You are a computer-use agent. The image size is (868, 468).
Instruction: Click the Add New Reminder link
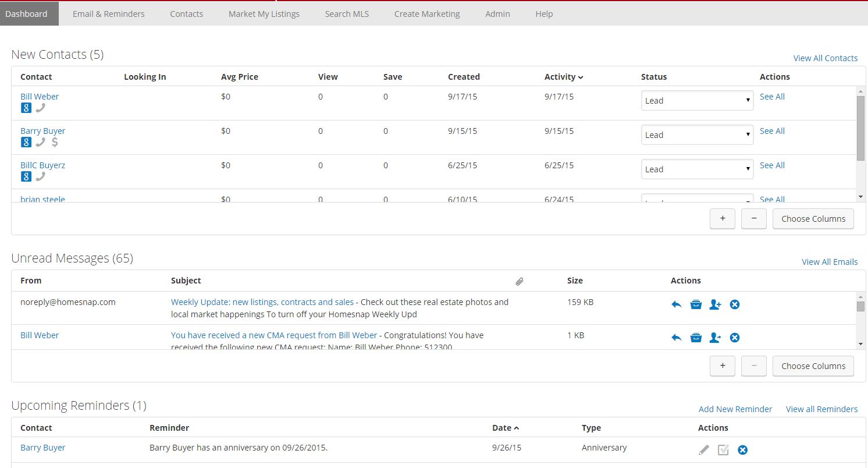(735, 409)
